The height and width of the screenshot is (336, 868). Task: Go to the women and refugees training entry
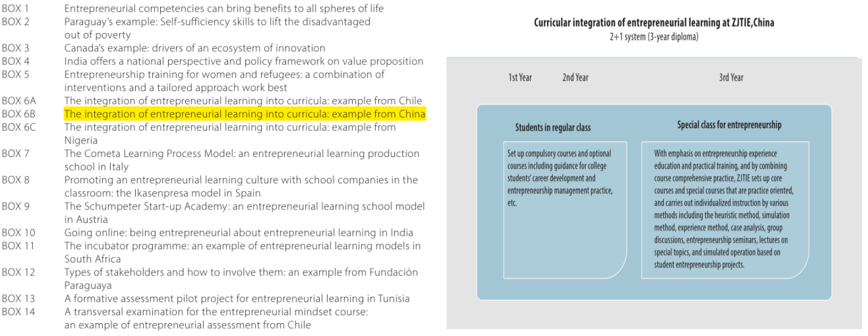tap(224, 75)
